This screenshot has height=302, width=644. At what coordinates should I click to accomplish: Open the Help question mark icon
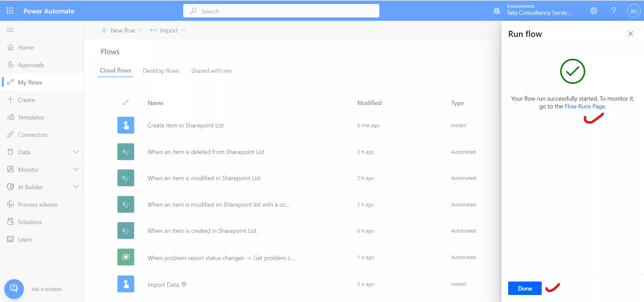613,11
